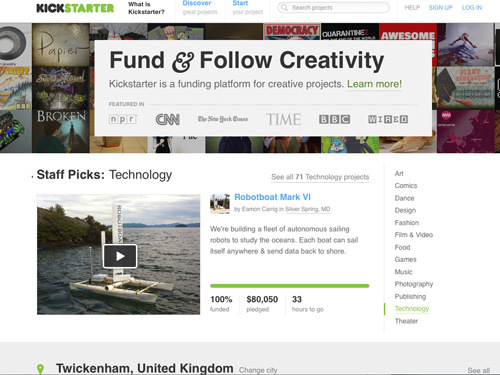Click the CNN logo
This screenshot has height=375, width=500.
click(x=168, y=119)
